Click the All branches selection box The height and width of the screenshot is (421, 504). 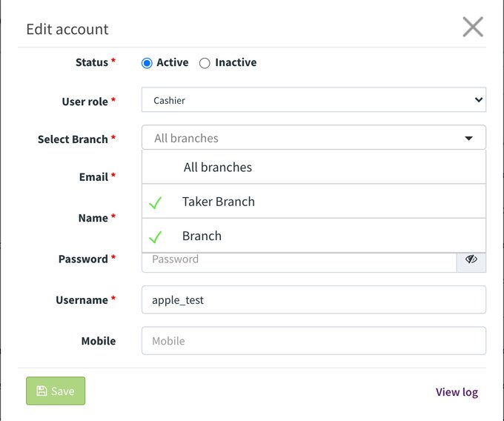tap(314, 138)
